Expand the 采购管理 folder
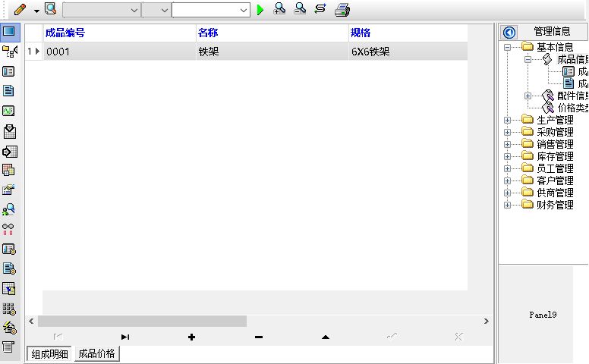589x364 pixels. (x=508, y=132)
